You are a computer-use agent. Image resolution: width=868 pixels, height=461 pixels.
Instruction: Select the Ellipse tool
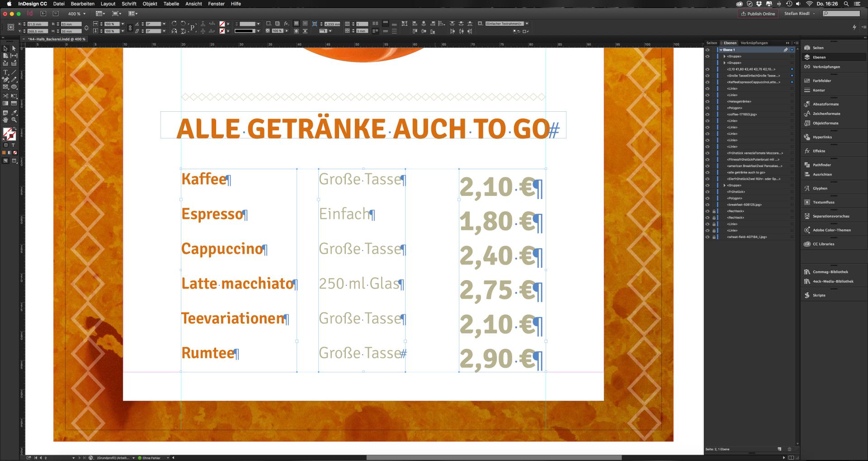14,87
